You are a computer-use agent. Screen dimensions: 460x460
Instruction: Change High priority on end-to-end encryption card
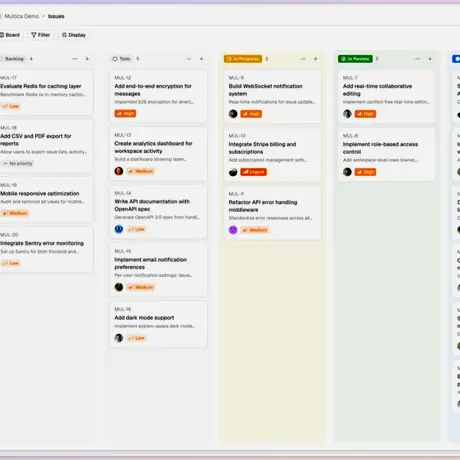[125, 114]
